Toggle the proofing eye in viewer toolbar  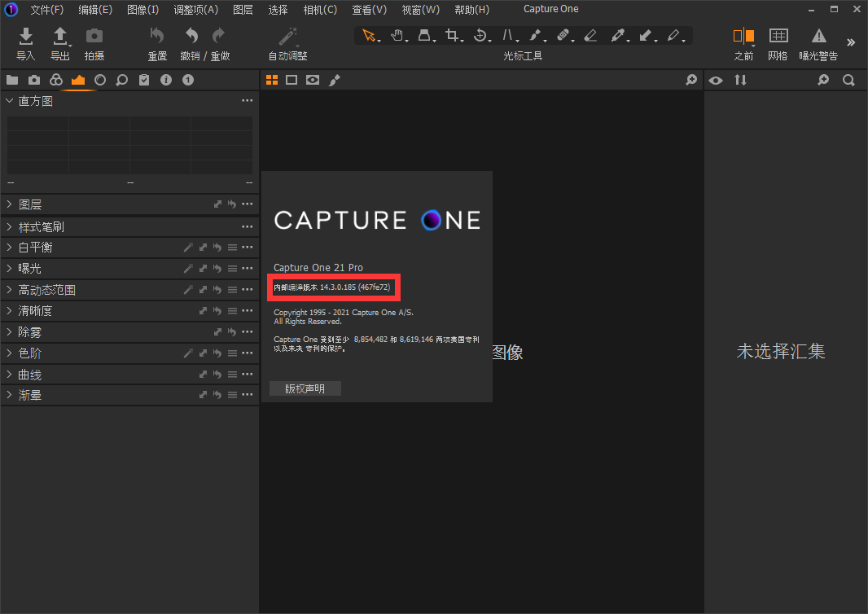point(313,81)
